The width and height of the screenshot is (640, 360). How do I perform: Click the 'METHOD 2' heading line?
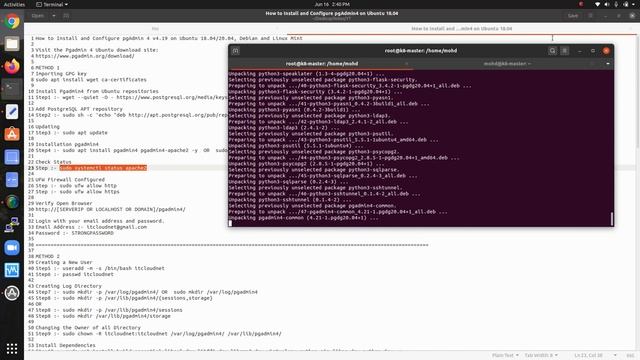coord(47,256)
